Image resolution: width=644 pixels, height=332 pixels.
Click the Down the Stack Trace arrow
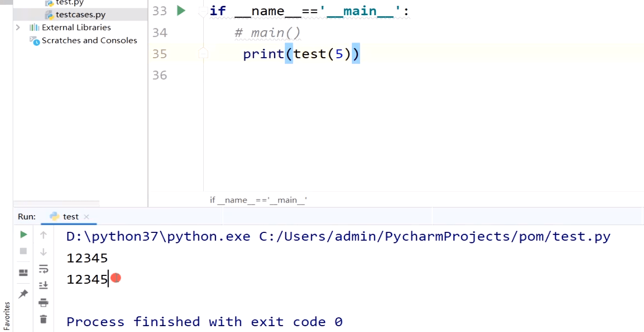[x=43, y=251]
